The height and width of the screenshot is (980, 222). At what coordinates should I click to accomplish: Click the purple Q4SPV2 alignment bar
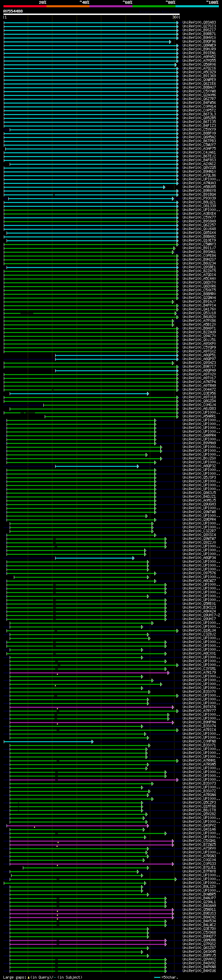(x=78, y=826)
